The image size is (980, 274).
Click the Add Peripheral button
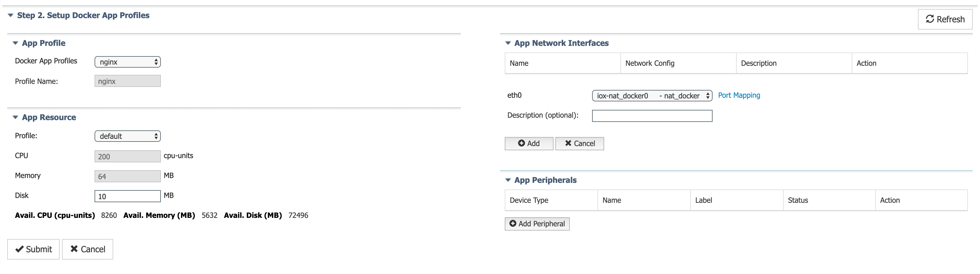537,224
